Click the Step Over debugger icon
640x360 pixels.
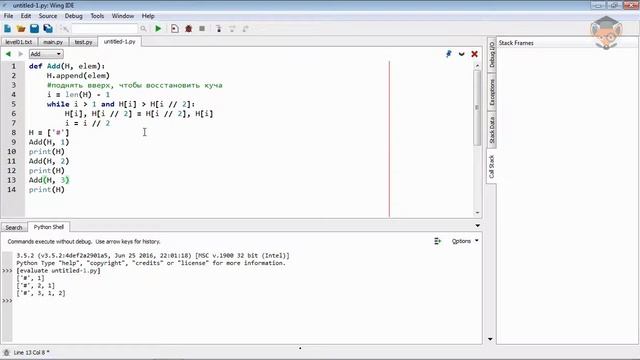232,29
